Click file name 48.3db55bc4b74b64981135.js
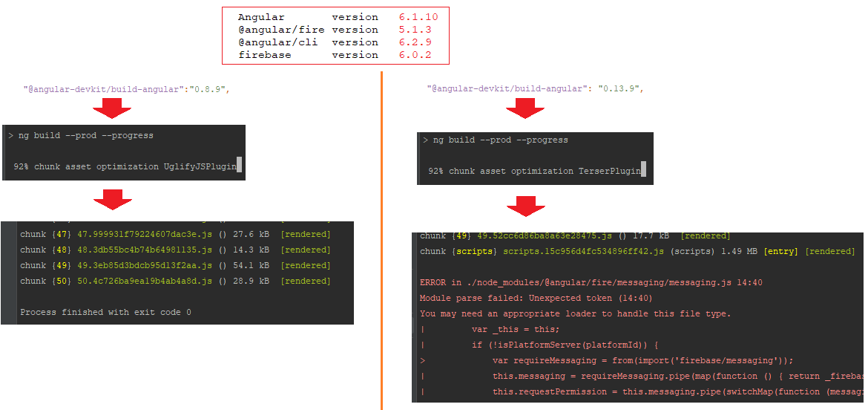Screen dimensions: 868x410 (145, 250)
